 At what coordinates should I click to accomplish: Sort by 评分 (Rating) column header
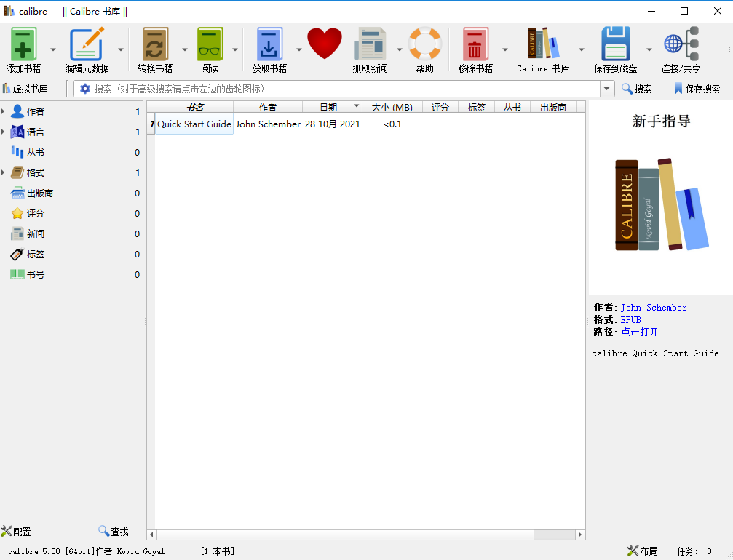click(x=440, y=107)
